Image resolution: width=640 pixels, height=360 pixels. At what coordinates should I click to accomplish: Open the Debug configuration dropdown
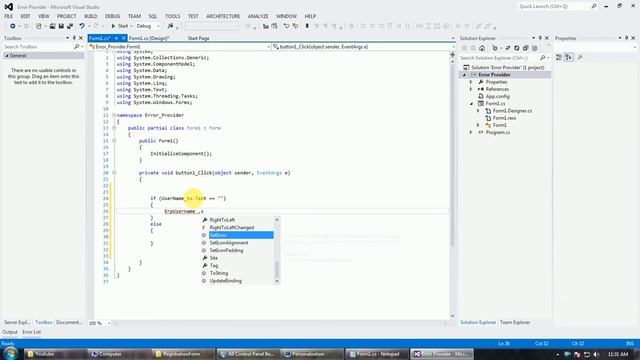pyautogui.click(x=148, y=26)
